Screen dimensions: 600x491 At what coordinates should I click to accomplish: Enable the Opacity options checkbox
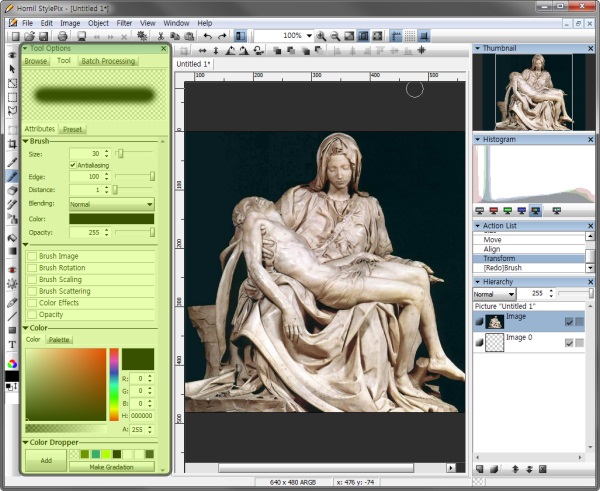click(32, 315)
